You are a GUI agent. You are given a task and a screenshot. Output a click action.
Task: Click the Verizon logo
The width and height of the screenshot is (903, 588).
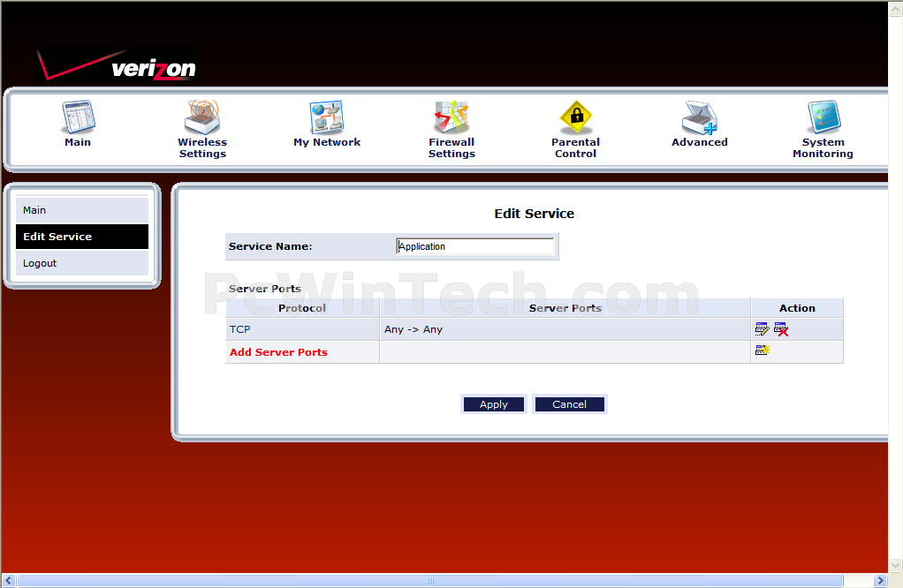118,67
